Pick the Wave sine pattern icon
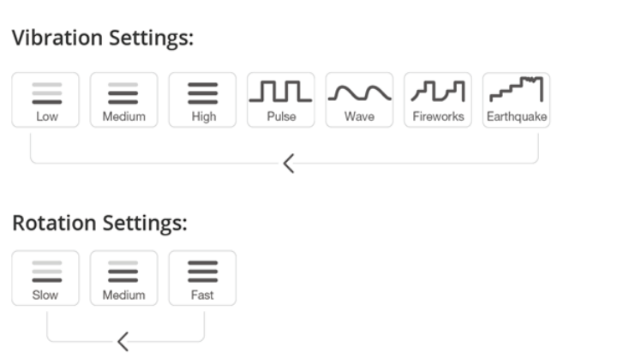 tap(360, 91)
